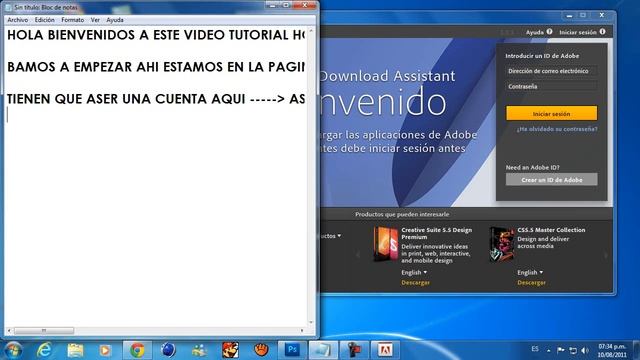This screenshot has width=640, height=360.
Task: Switch to the Notepad taskbar button
Action: pos(323,350)
